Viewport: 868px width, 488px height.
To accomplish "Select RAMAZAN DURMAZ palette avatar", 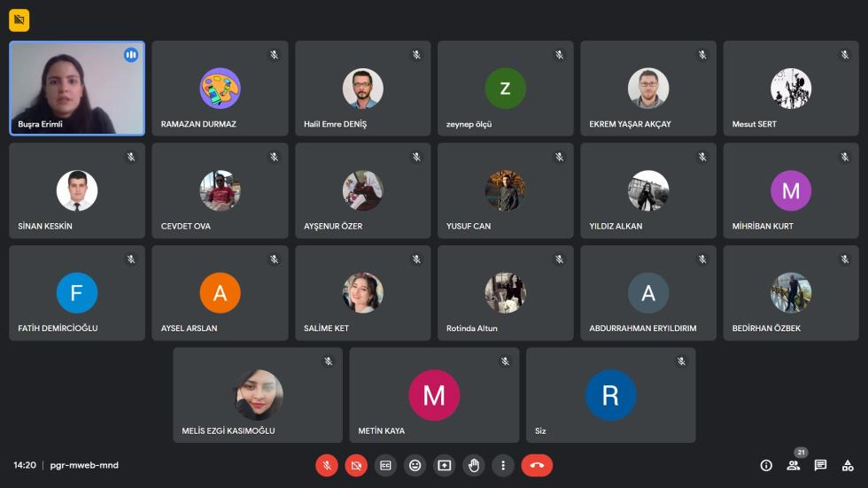I will 220,88.
